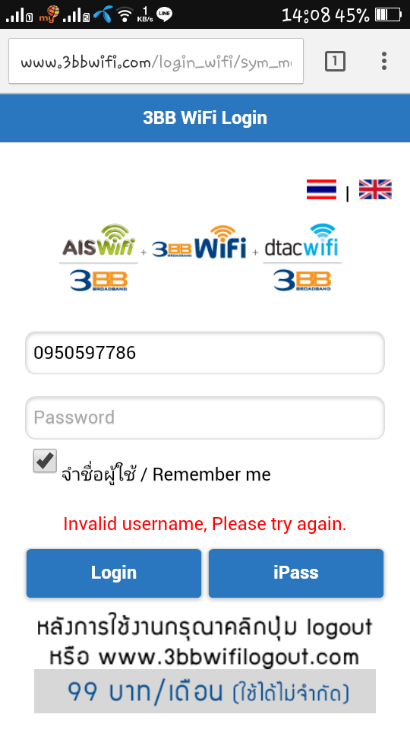Viewport: 410px width, 730px height.
Task: Switch language with the Thai flag icon
Action: click(x=321, y=189)
